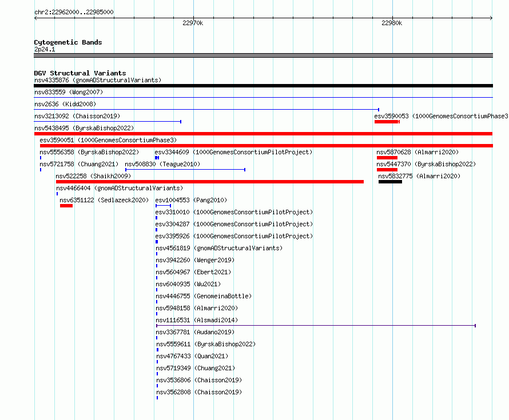Click the 22980k ruler mark

[x=392, y=23]
